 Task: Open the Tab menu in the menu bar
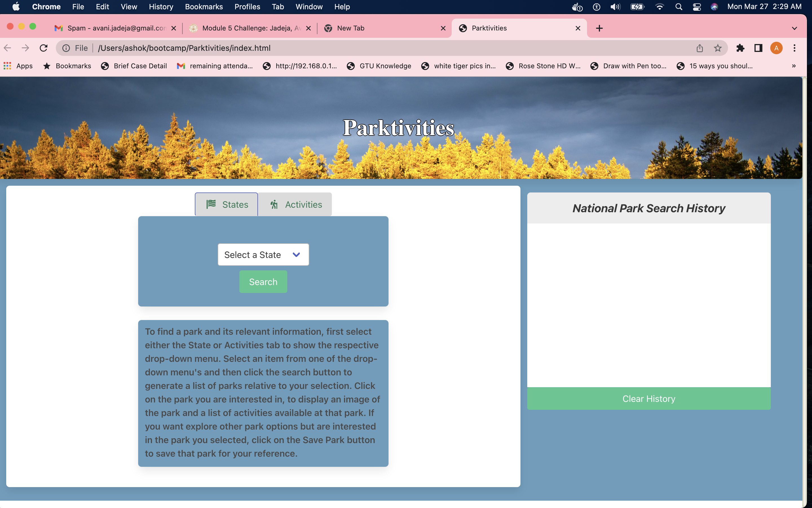tap(278, 7)
